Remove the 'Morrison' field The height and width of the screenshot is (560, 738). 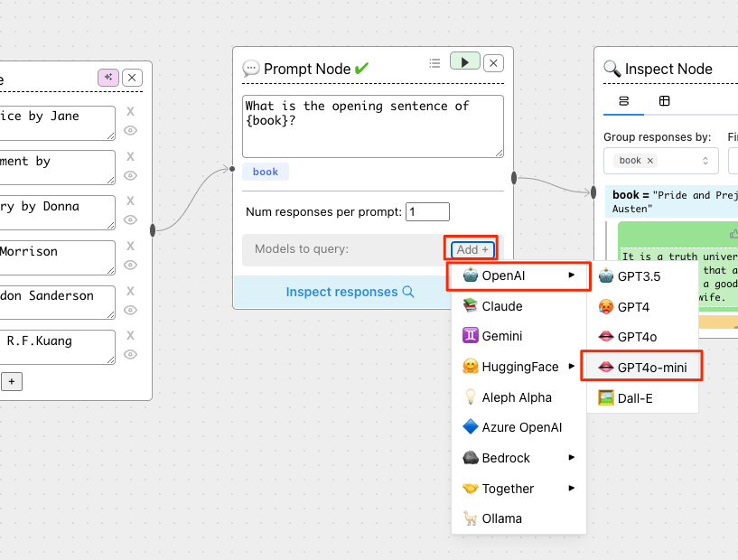[x=130, y=246]
